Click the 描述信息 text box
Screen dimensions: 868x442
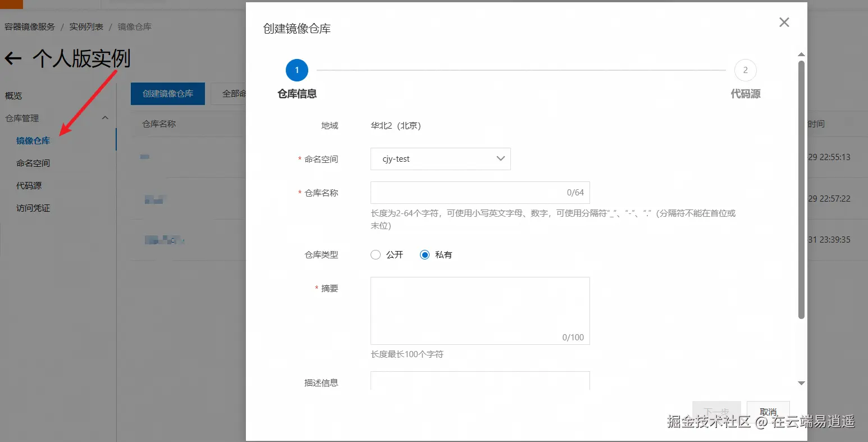pyautogui.click(x=480, y=381)
